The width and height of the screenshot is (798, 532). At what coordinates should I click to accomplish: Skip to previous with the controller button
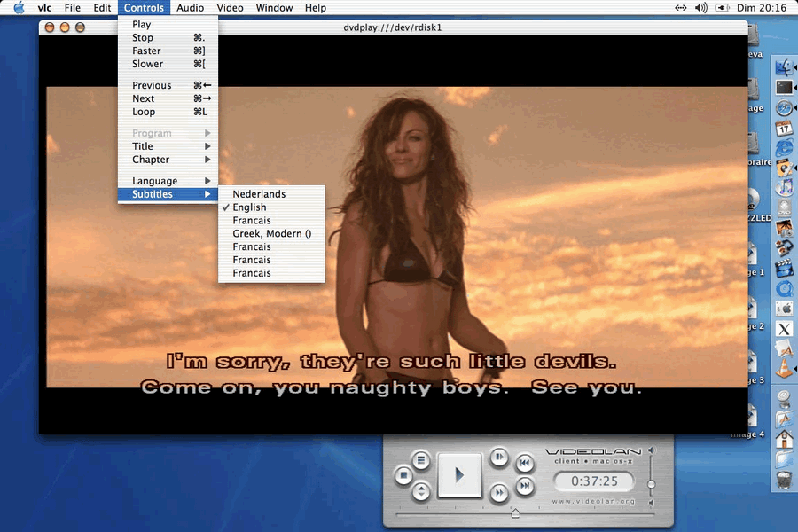(525, 463)
